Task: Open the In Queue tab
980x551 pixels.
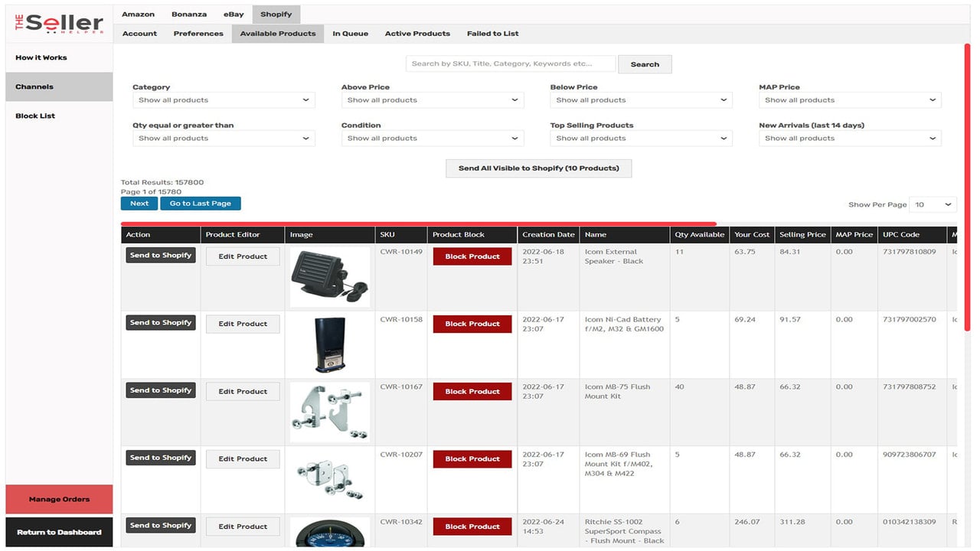Action: pos(350,34)
